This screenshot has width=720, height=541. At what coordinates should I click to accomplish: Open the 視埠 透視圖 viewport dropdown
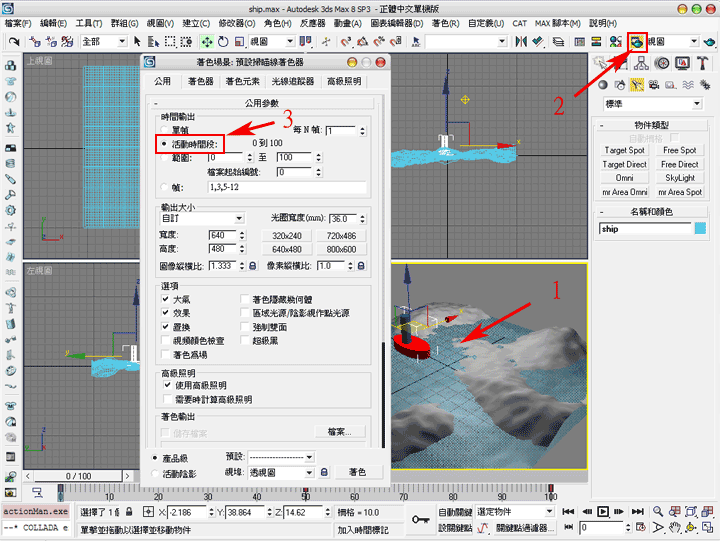pos(281,472)
